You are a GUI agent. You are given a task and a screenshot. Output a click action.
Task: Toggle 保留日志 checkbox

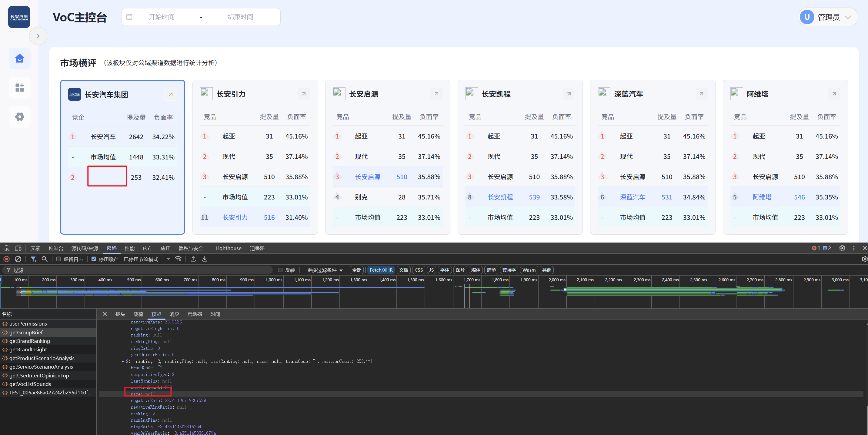(58, 259)
